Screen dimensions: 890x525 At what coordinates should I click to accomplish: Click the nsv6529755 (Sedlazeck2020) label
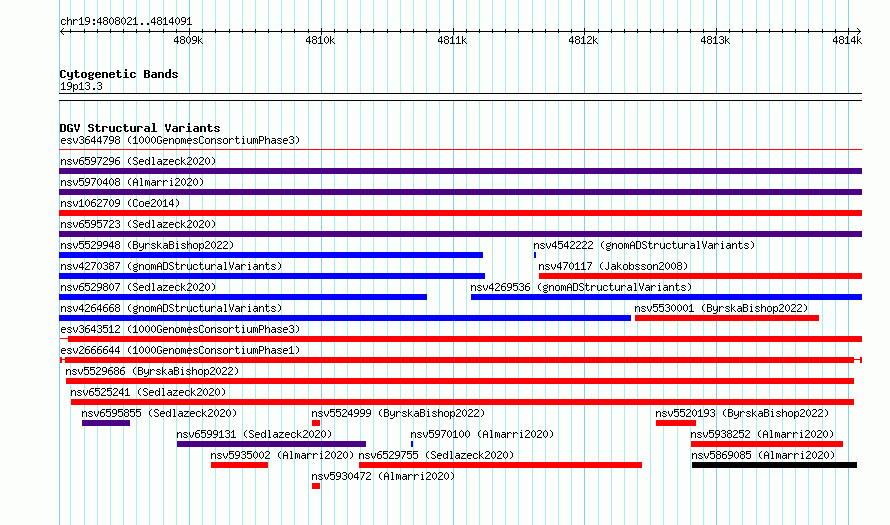[x=436, y=455]
